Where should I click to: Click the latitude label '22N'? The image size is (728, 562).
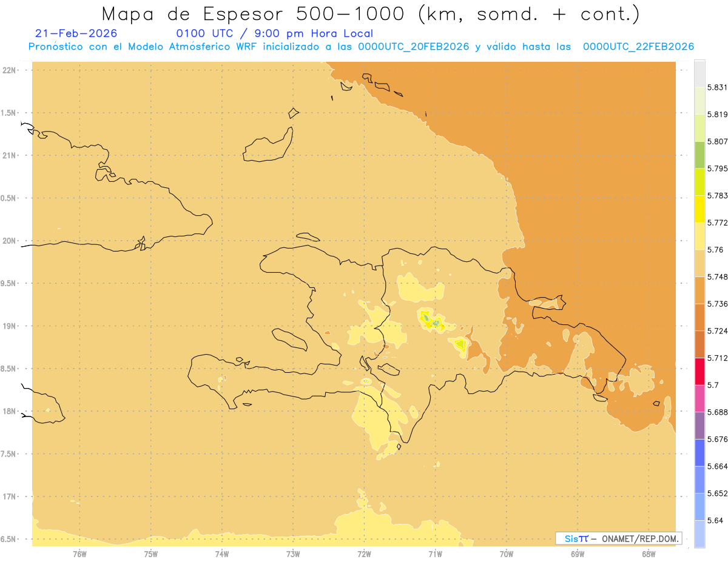pyautogui.click(x=10, y=70)
